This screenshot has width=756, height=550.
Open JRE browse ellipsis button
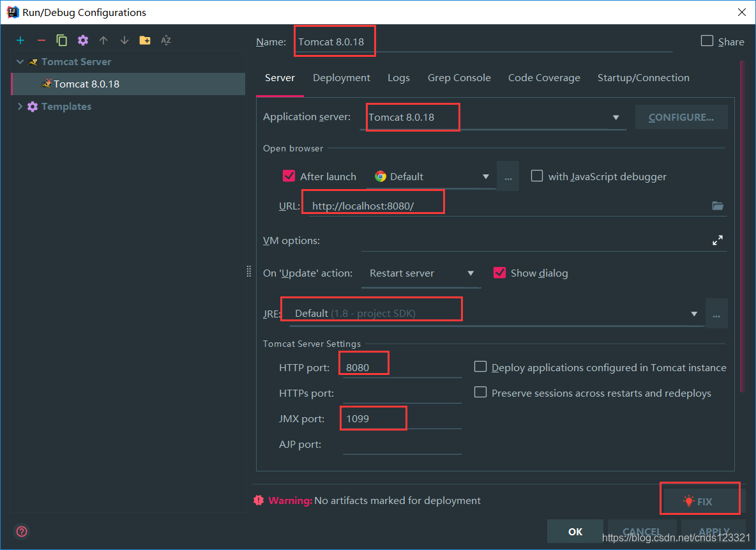click(716, 314)
